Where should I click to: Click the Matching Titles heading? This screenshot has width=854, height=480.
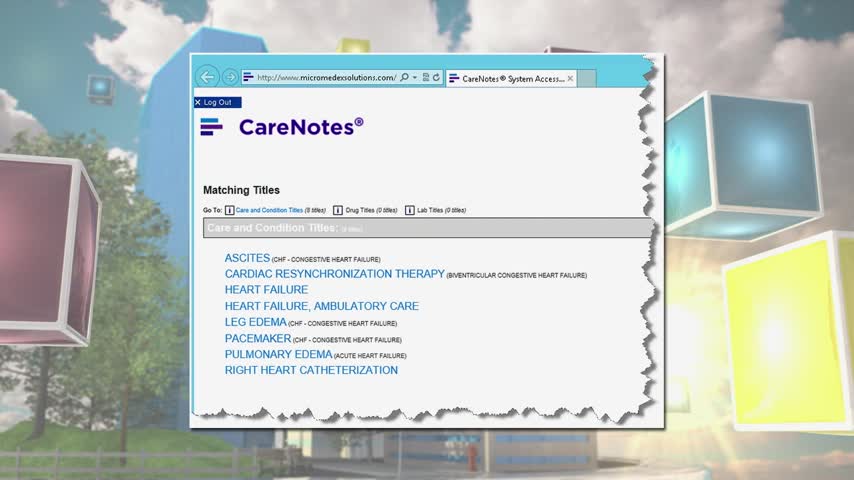[241, 190]
